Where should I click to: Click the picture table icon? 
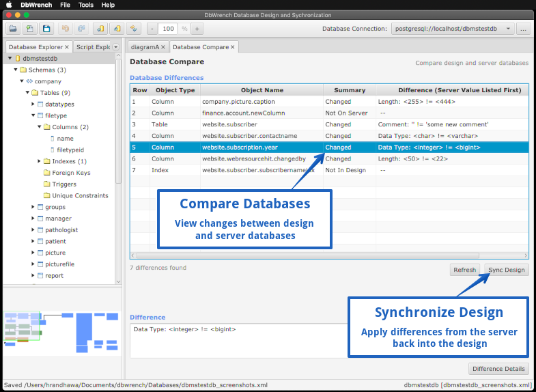pyautogui.click(x=40, y=253)
